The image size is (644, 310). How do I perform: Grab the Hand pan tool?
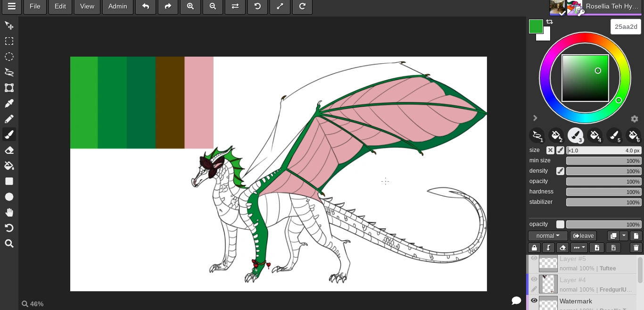coord(9,212)
